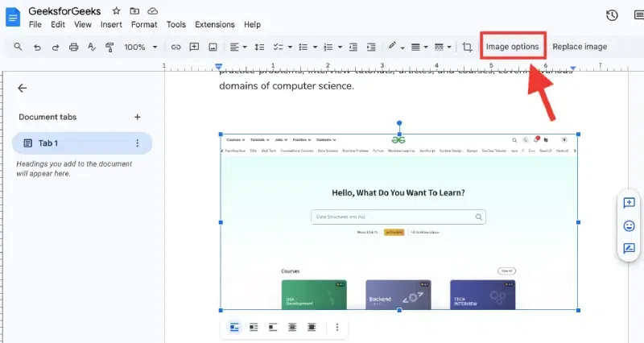Open the text alignment dropdown
The image size is (644, 343).
[x=238, y=47]
